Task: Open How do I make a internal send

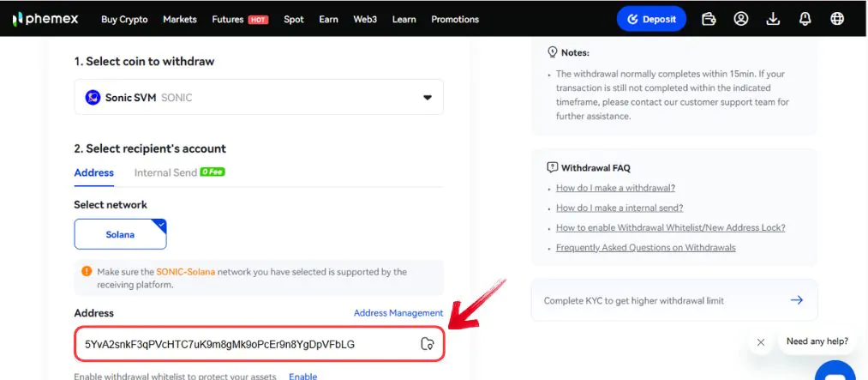Action: pyautogui.click(x=620, y=208)
